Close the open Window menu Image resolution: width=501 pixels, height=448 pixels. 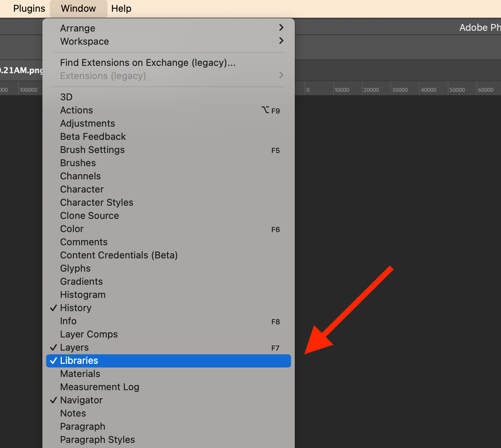(x=78, y=8)
